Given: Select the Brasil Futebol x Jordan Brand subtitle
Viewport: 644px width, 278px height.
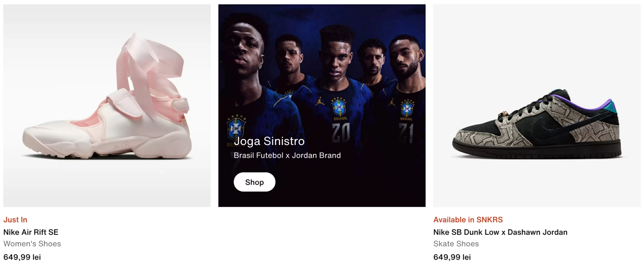Looking at the screenshot, I should (x=287, y=155).
